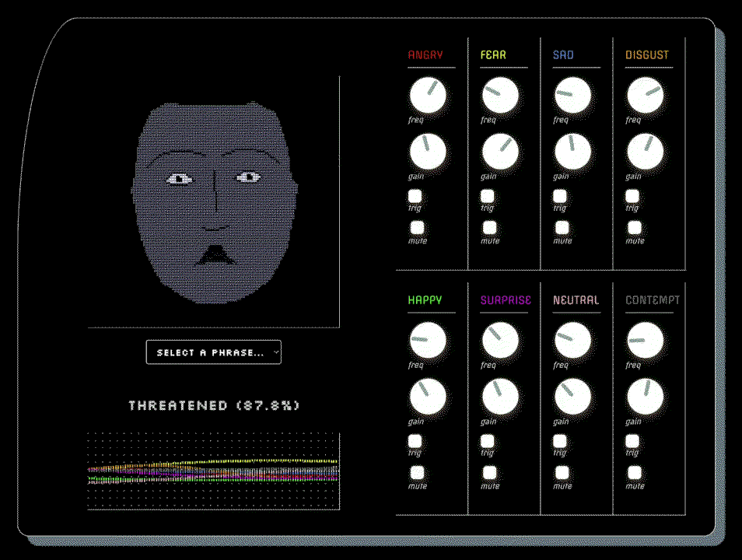Toggle the Surprise trig checkbox
Viewport: 742px width, 560px height.
(x=488, y=441)
